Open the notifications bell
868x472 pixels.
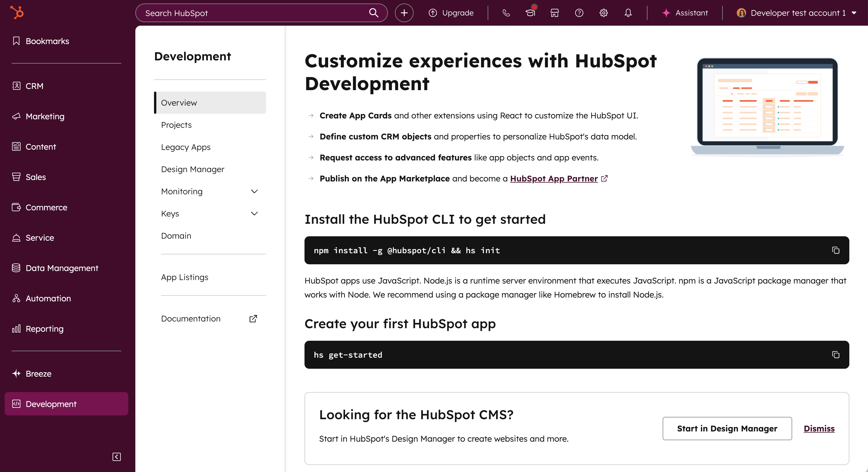pos(628,13)
